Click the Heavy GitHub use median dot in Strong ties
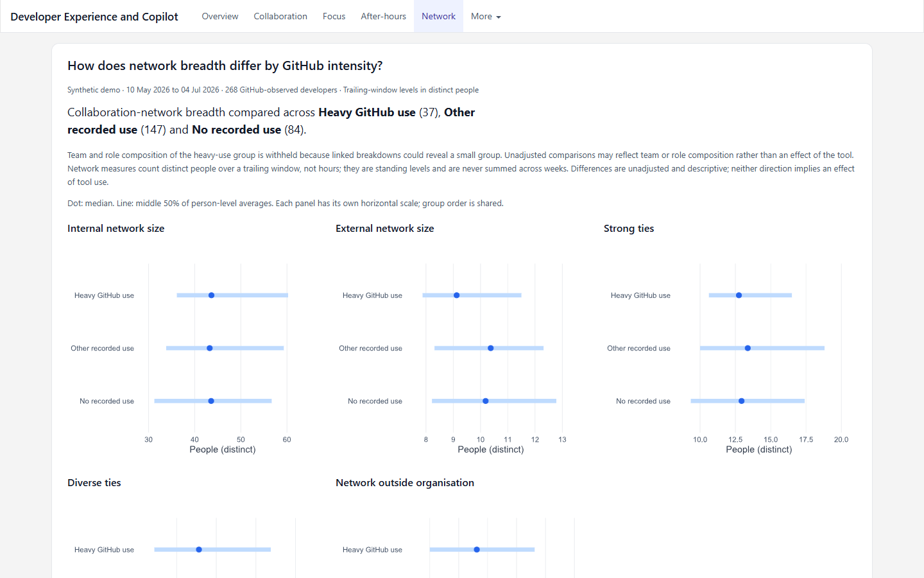This screenshot has width=924, height=578. 739,295
